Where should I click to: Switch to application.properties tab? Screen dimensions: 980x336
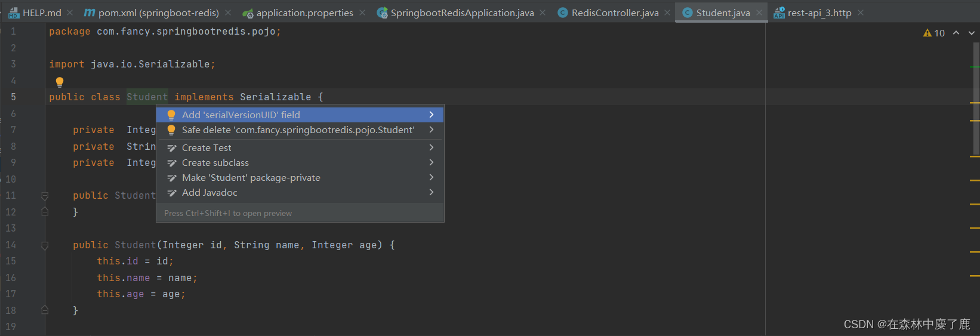click(x=304, y=13)
